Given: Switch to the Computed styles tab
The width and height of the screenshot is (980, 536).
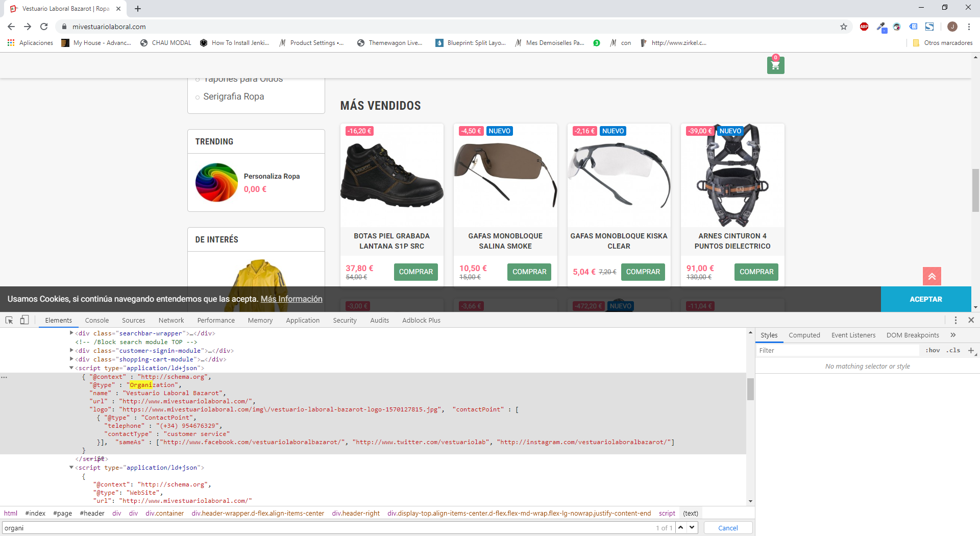Looking at the screenshot, I should pyautogui.click(x=804, y=335).
